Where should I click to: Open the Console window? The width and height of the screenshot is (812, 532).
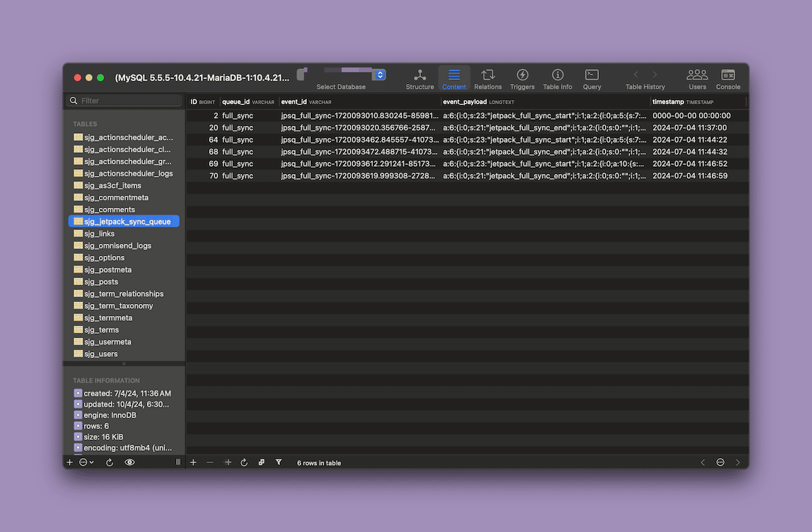[728, 79]
